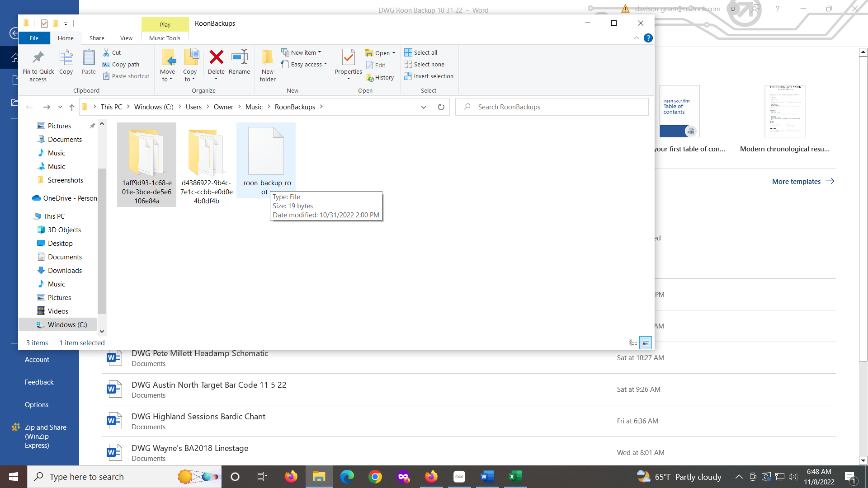Click the red Delete X icon

[x=216, y=57]
